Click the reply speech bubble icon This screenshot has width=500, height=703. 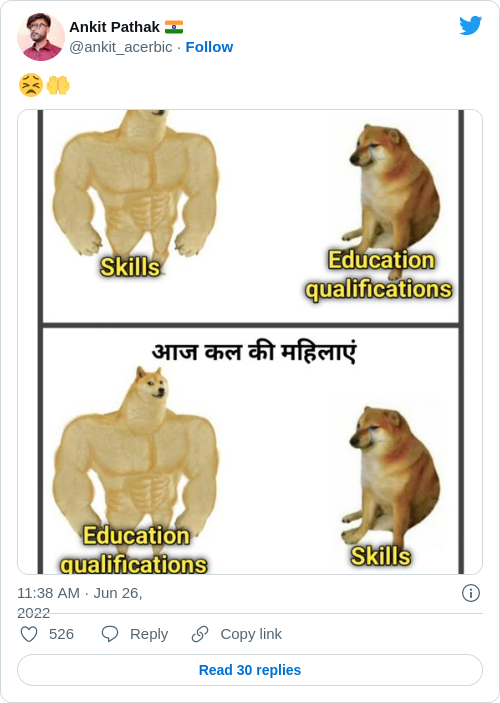110,634
